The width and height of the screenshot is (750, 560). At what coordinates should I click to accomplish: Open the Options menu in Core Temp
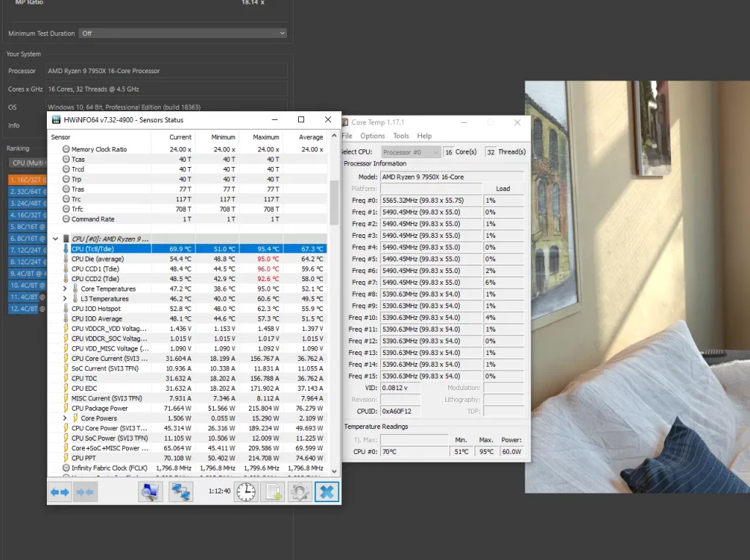(x=372, y=136)
